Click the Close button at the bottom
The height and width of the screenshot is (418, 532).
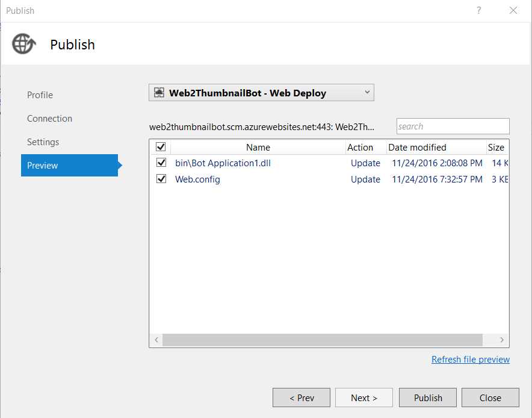tap(490, 398)
